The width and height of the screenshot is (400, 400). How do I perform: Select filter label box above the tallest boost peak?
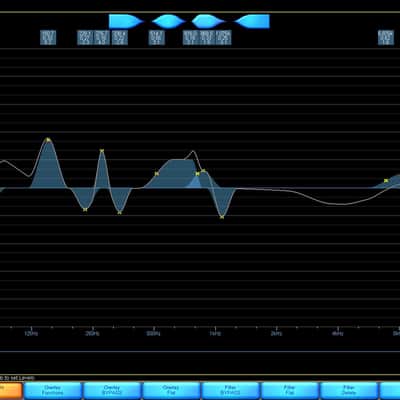click(48, 37)
